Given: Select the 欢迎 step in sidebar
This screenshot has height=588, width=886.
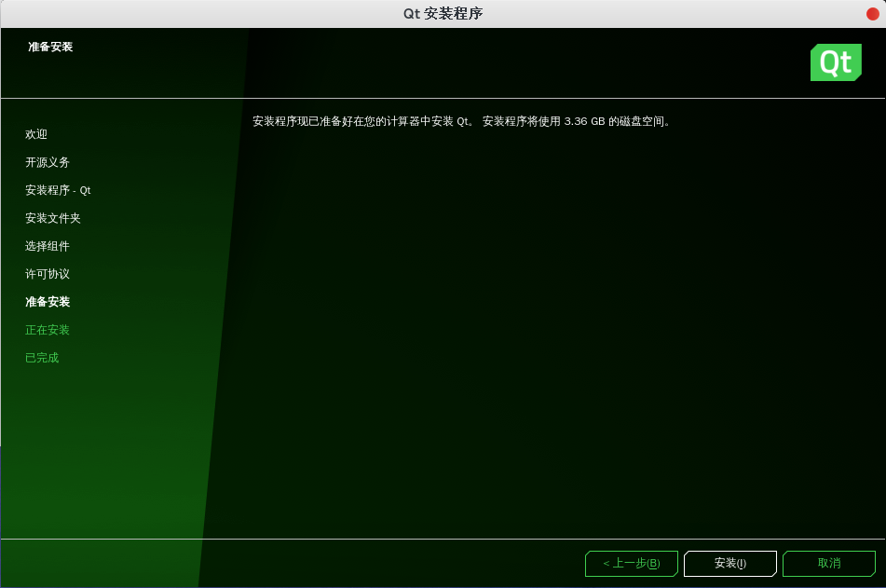Looking at the screenshot, I should pos(36,134).
